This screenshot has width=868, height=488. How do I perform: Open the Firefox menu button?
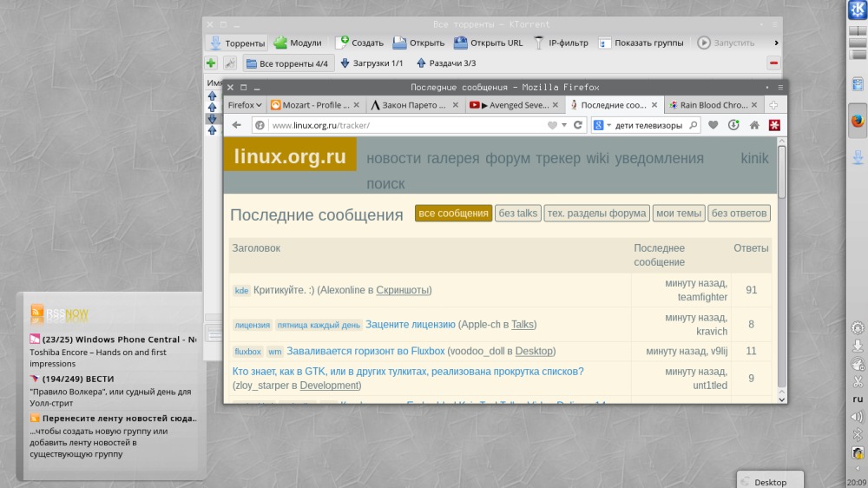pos(244,105)
